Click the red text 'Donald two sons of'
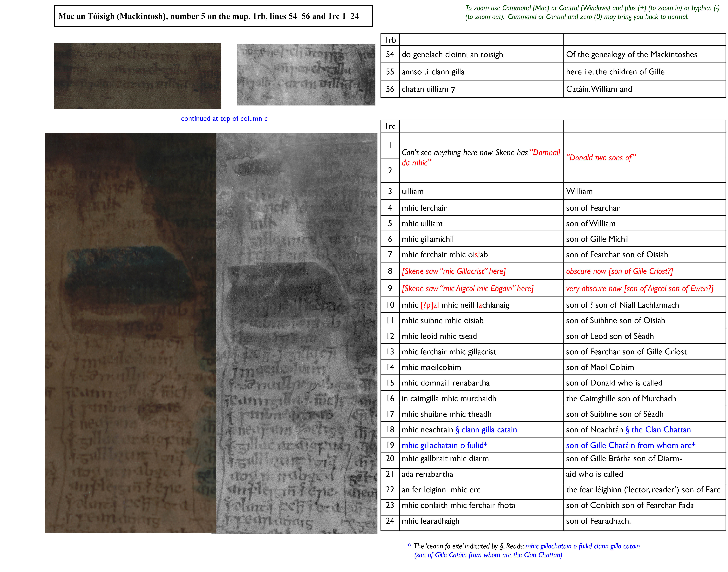 coord(601,158)
